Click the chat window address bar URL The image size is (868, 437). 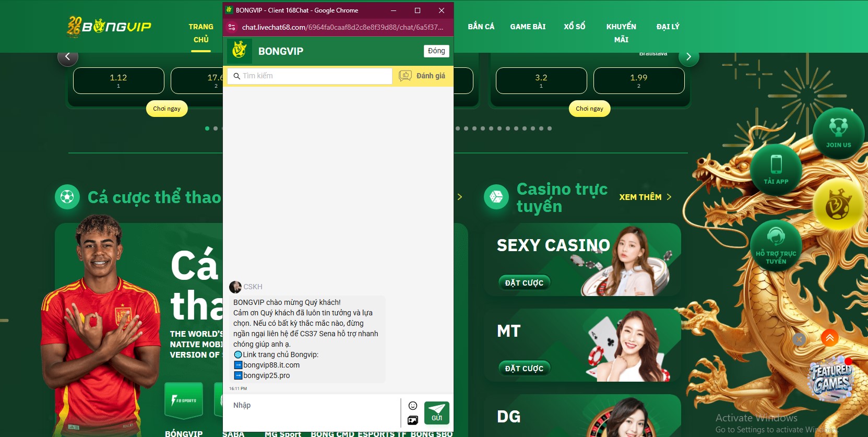[x=343, y=27]
